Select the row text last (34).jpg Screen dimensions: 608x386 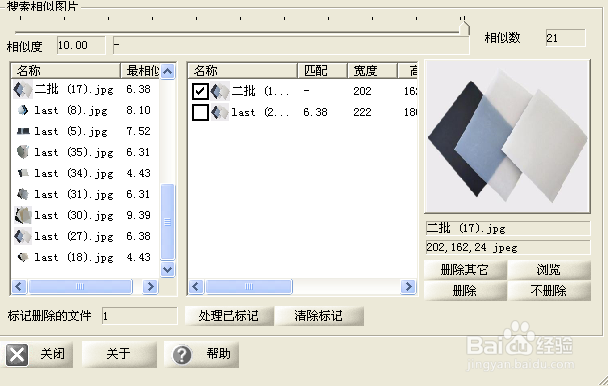[74, 173]
